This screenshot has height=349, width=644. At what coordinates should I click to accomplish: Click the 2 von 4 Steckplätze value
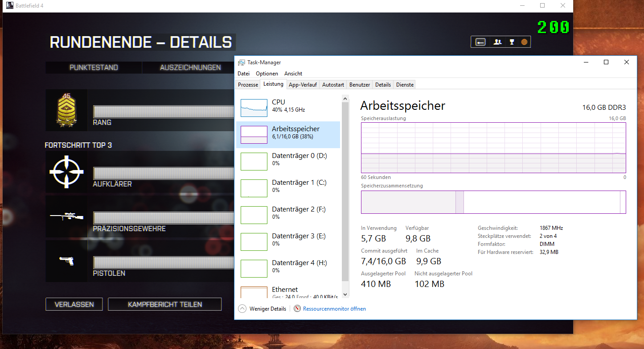[548, 236]
